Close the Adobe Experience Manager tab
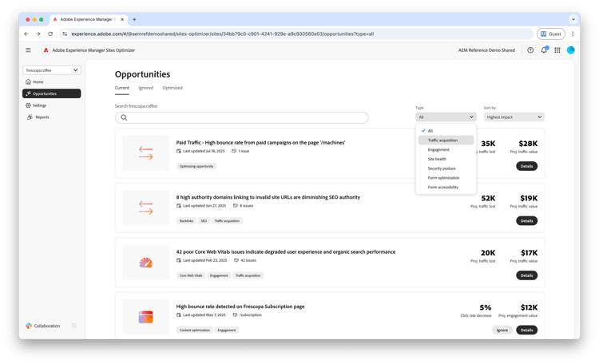 [122, 19]
